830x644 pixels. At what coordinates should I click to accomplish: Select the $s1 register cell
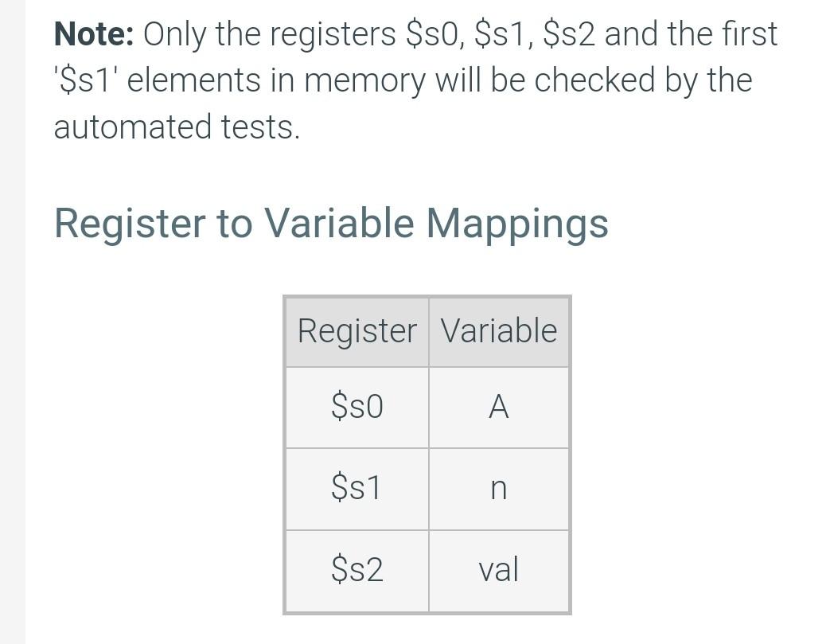tap(357, 488)
